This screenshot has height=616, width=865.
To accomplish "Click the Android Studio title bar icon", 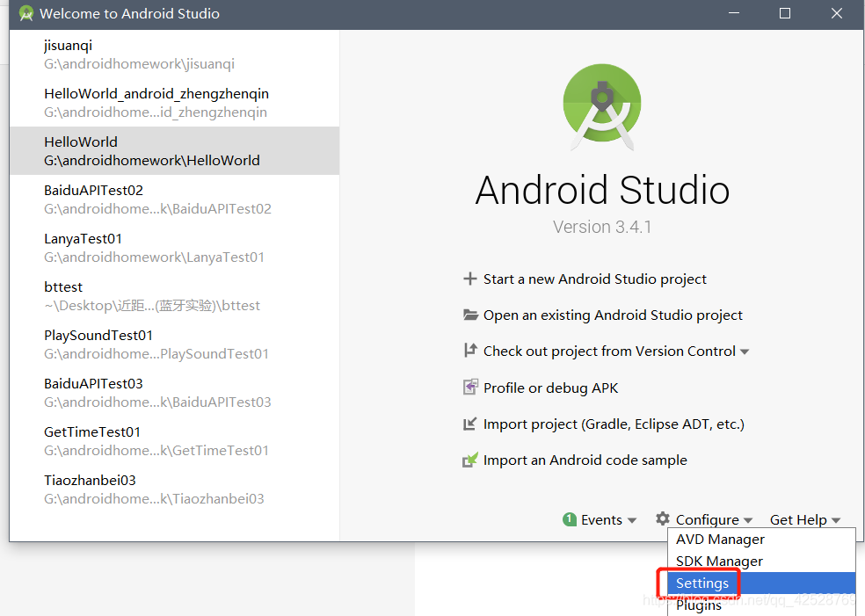I will click(25, 13).
